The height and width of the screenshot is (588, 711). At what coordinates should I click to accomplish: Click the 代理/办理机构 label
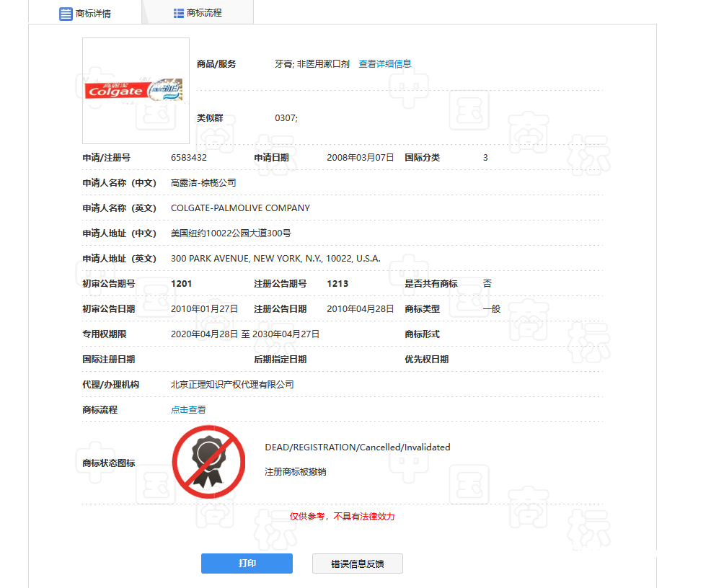click(x=110, y=385)
